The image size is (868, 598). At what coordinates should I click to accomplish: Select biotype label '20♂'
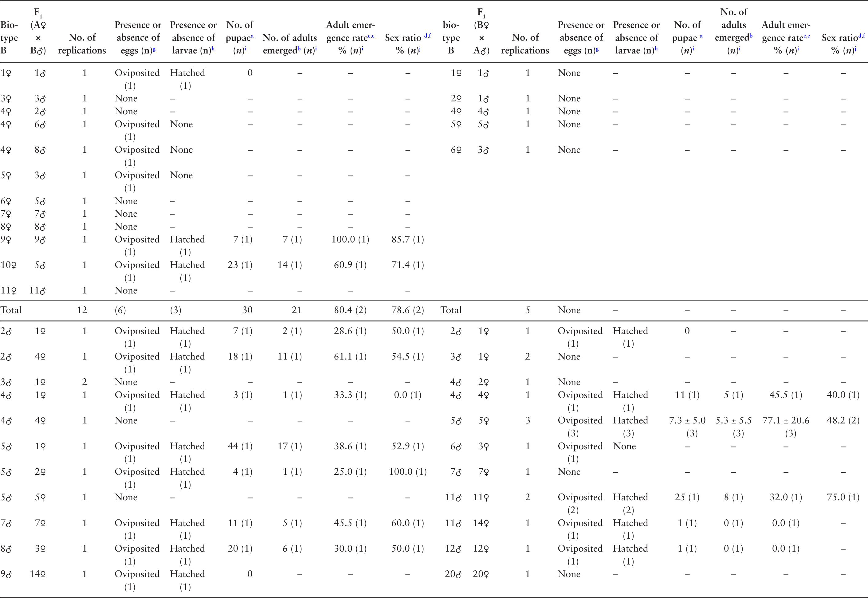pyautogui.click(x=453, y=574)
